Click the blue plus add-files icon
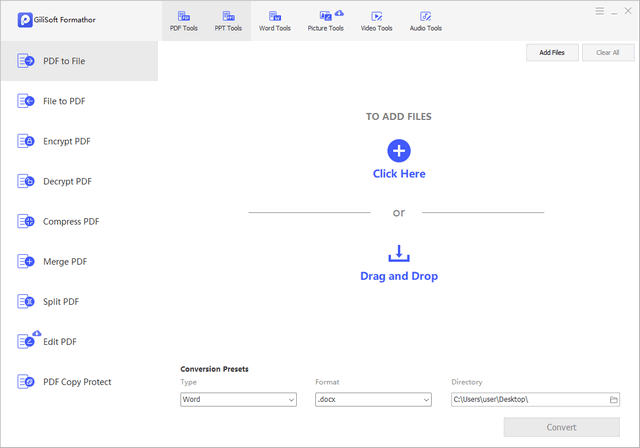Image resolution: width=640 pixels, height=448 pixels. click(x=399, y=151)
